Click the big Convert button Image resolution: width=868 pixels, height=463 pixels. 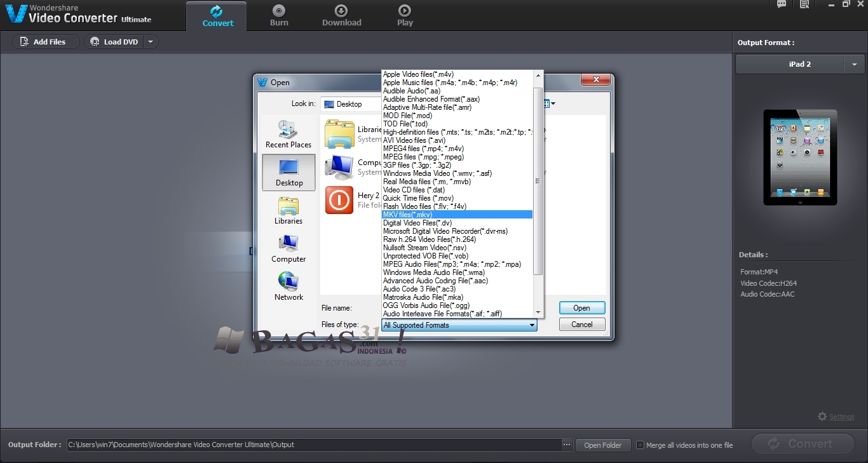tap(803, 444)
